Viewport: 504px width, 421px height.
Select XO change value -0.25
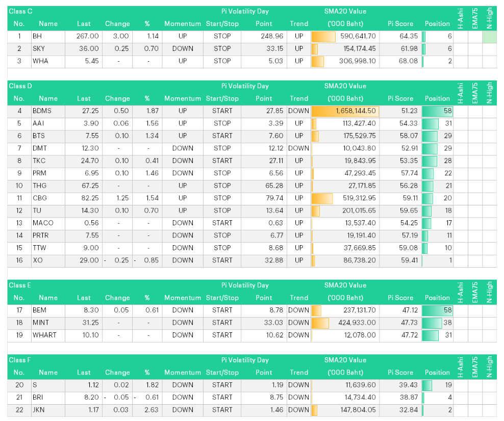(117, 260)
